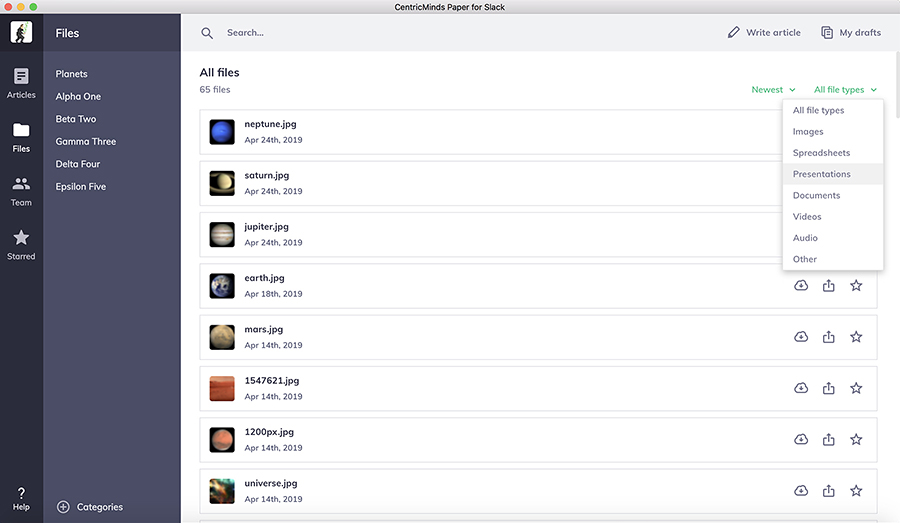Filter files by Other

(832, 259)
